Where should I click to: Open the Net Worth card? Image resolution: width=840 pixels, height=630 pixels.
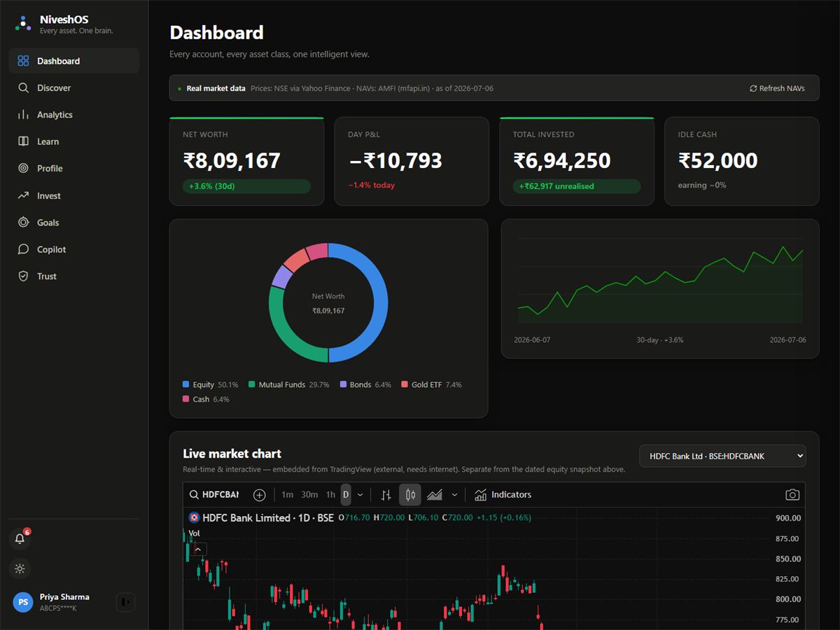point(246,162)
